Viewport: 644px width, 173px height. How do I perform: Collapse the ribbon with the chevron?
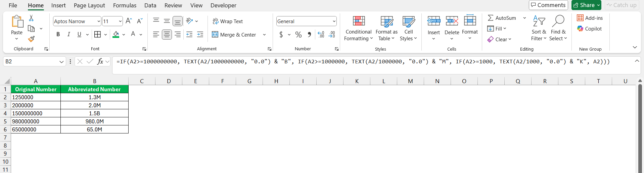tap(635, 47)
